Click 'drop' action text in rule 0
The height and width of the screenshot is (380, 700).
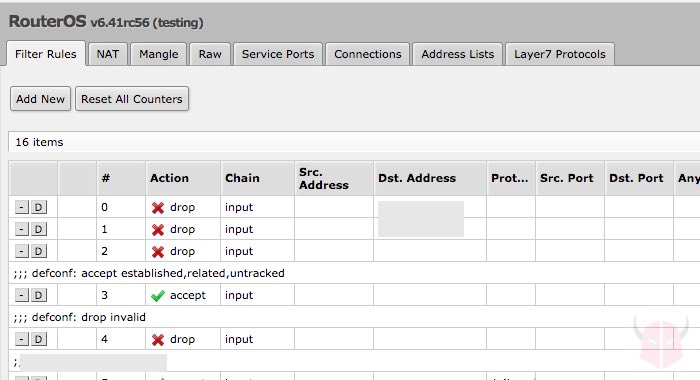(182, 207)
